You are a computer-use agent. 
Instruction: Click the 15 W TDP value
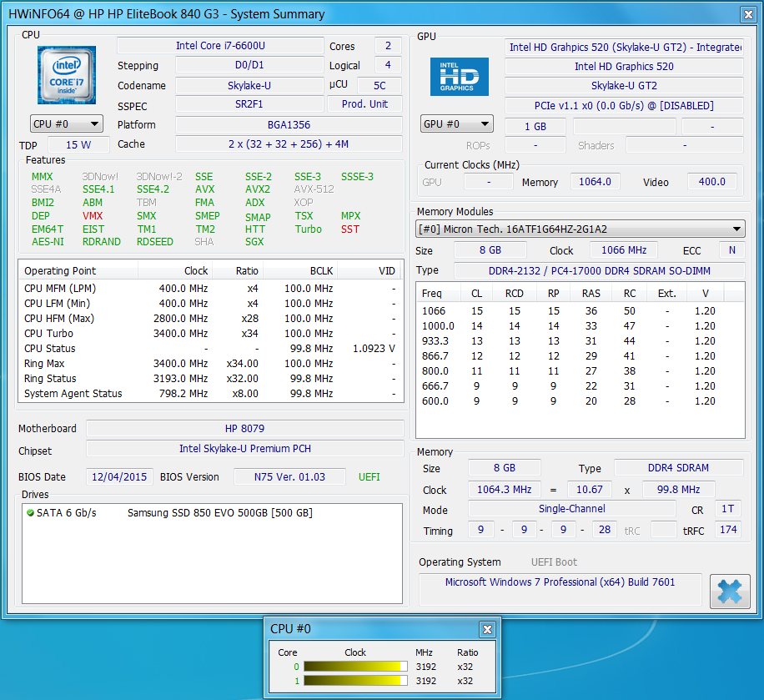pos(78,145)
